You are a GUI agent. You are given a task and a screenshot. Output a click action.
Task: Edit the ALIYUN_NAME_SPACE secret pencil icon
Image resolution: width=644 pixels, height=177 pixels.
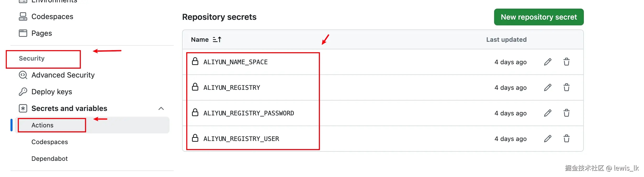[x=547, y=62]
